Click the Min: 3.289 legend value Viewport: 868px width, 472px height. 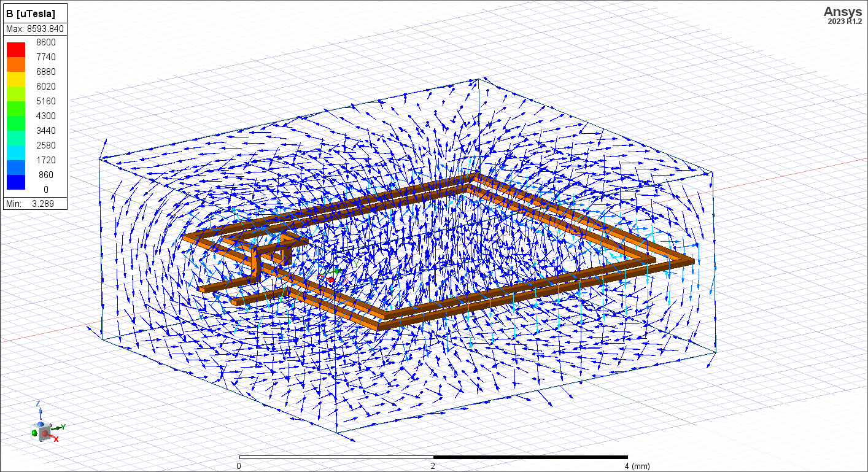tap(34, 203)
